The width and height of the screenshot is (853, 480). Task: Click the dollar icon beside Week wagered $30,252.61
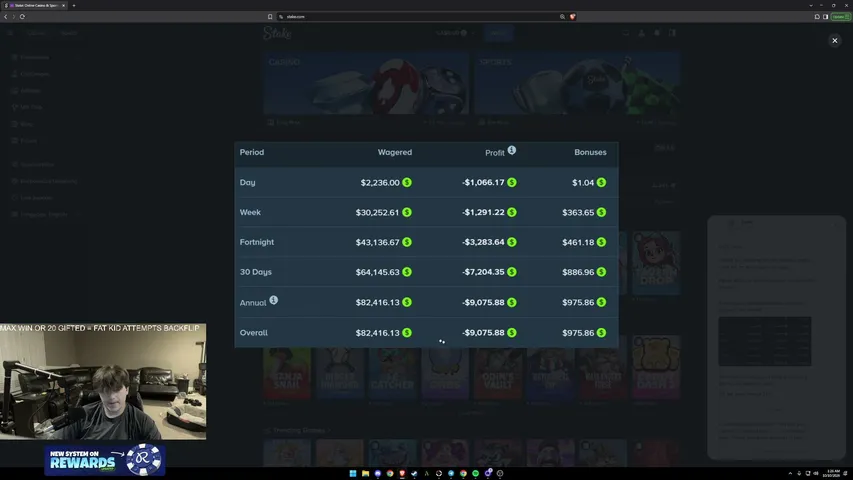point(407,212)
